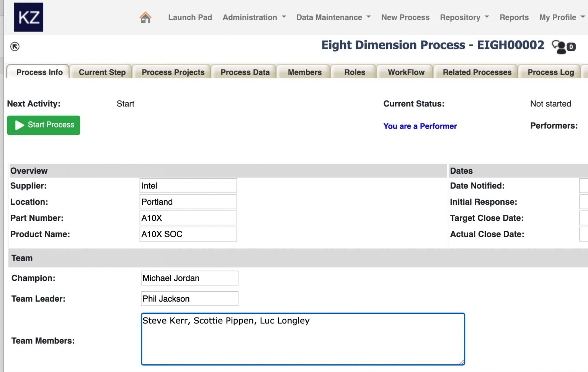Click the Team Members textarea resize grip
Image resolution: width=588 pixels, height=372 pixels.
pos(462,361)
